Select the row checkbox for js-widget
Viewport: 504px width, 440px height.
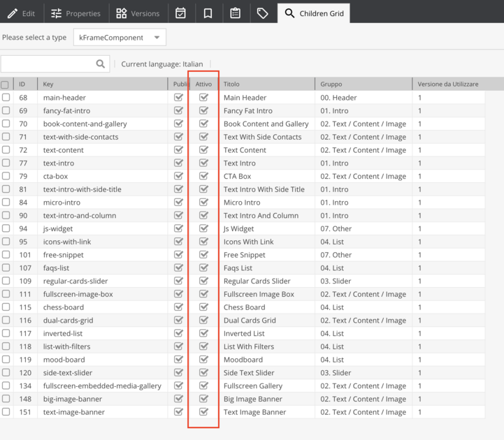[x=6, y=228]
